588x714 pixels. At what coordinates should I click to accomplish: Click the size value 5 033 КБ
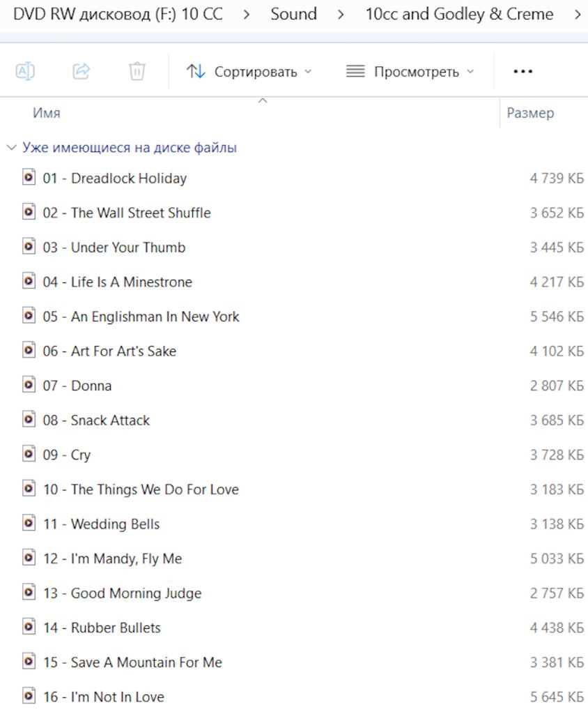(x=557, y=559)
